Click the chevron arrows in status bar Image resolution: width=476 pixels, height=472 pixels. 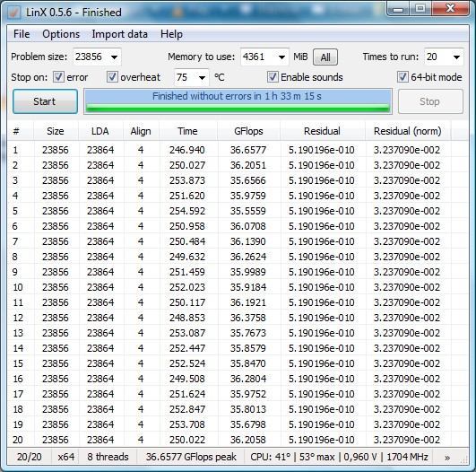pos(446,458)
